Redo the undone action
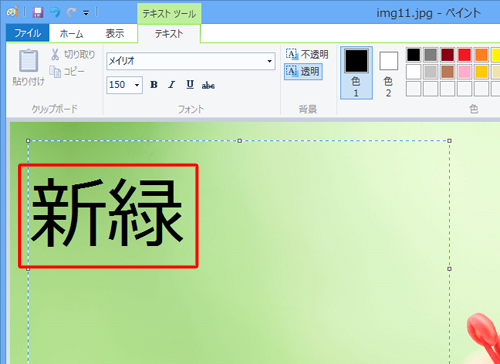The height and width of the screenshot is (364, 500). (71, 13)
